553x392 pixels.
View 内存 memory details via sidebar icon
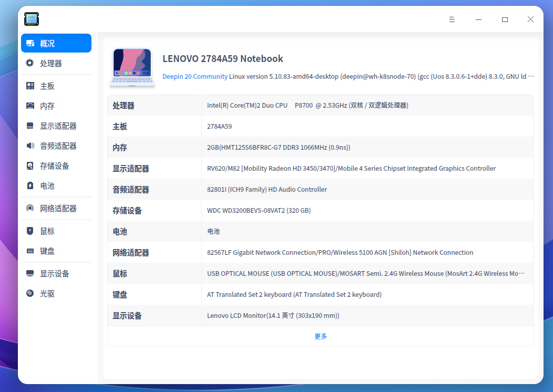coord(47,105)
